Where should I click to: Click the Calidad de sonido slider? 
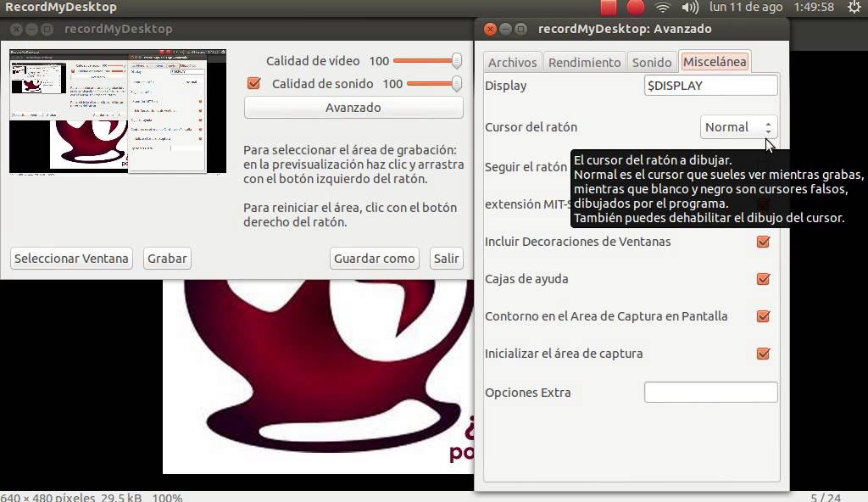tap(434, 84)
